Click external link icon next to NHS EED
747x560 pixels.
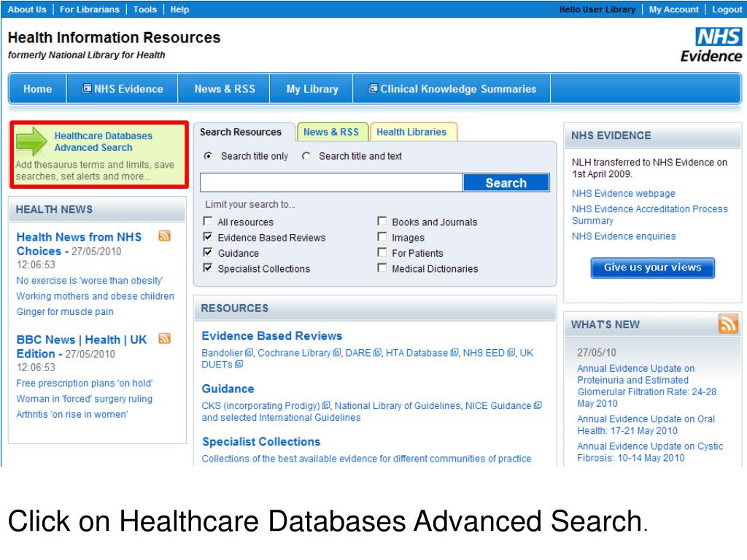pyautogui.click(x=511, y=352)
